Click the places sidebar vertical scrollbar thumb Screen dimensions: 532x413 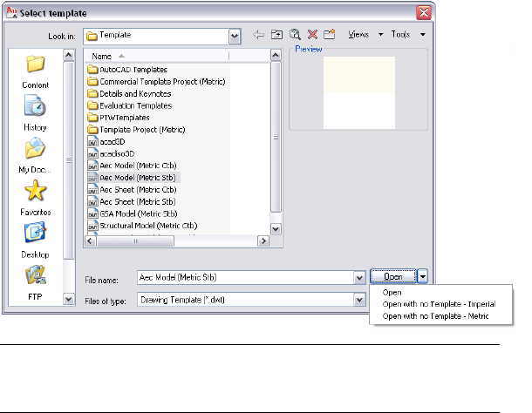[69, 160]
